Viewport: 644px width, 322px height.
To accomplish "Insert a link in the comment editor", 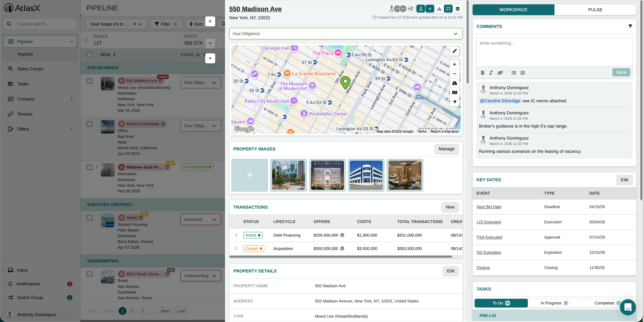I will [500, 73].
